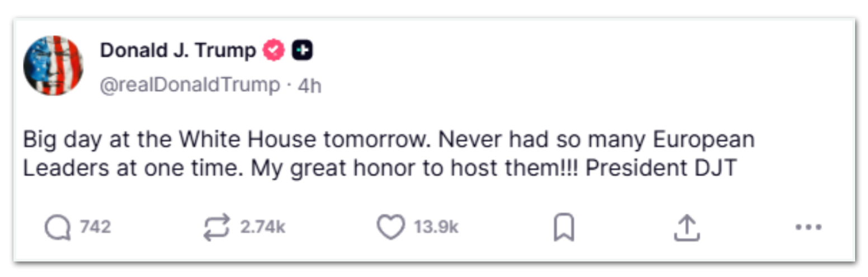
Task: Open the reply speech bubble icon
Action: pyautogui.click(x=58, y=228)
